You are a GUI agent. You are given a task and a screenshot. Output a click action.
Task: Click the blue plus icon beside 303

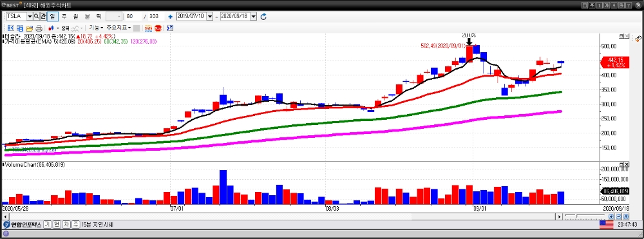[170, 17]
